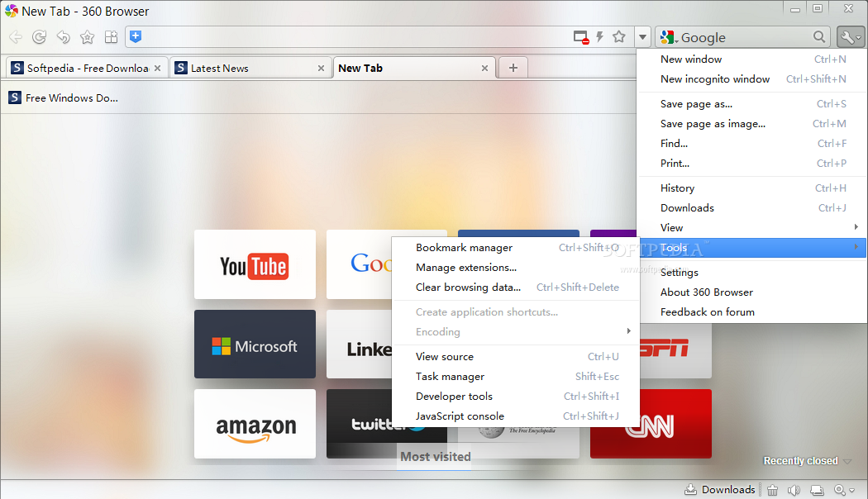Open Settings from the menu
The width and height of the screenshot is (868, 499).
[753, 273]
